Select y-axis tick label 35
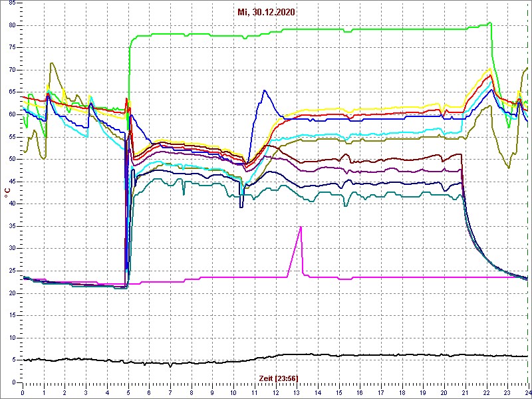The image size is (532, 399). 11,226
